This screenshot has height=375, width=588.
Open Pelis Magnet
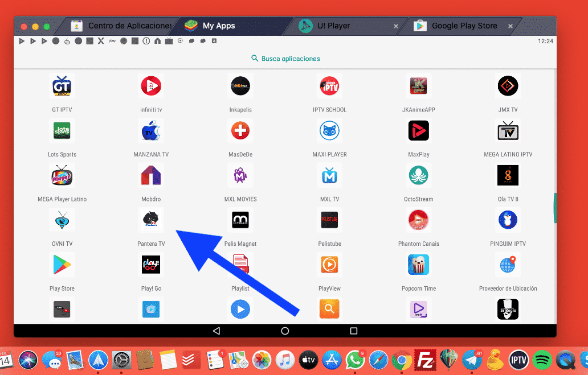240,220
